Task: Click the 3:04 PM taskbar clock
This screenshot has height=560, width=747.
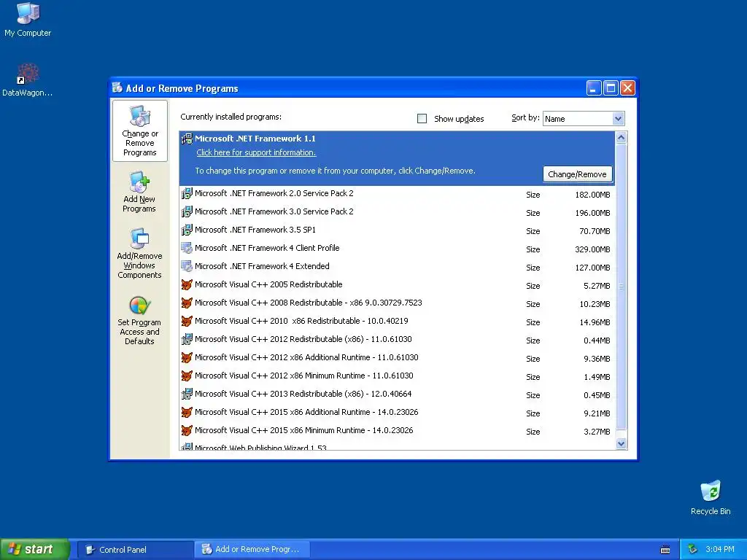Action: click(720, 549)
